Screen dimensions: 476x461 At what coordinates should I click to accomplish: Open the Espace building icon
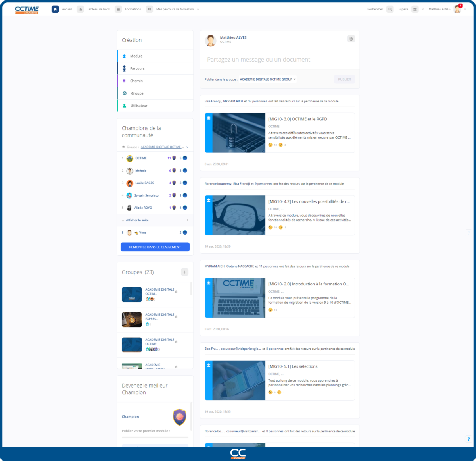(415, 9)
